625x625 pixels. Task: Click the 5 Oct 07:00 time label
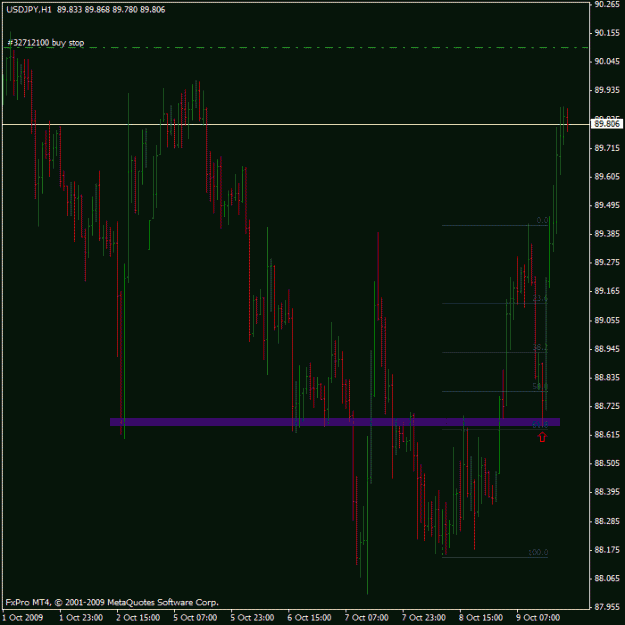[x=195, y=617]
